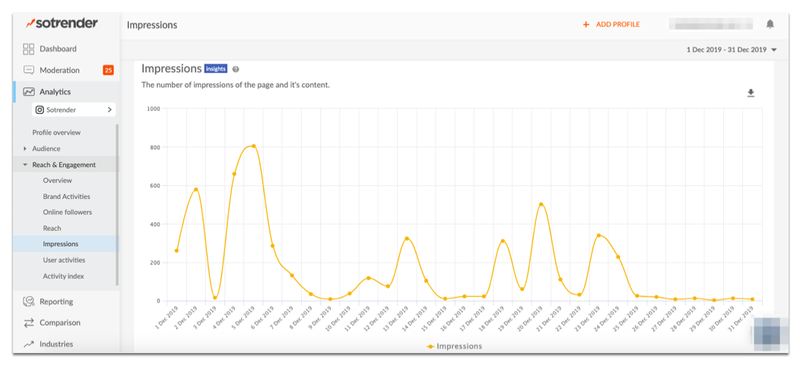The image size is (800, 366).
Task: Open Profile overview
Action: (x=57, y=132)
